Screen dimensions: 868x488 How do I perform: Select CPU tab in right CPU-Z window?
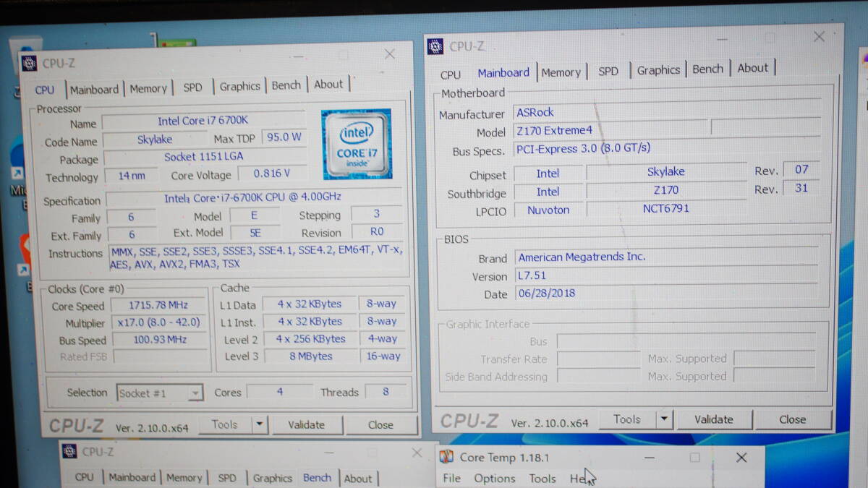pyautogui.click(x=450, y=74)
